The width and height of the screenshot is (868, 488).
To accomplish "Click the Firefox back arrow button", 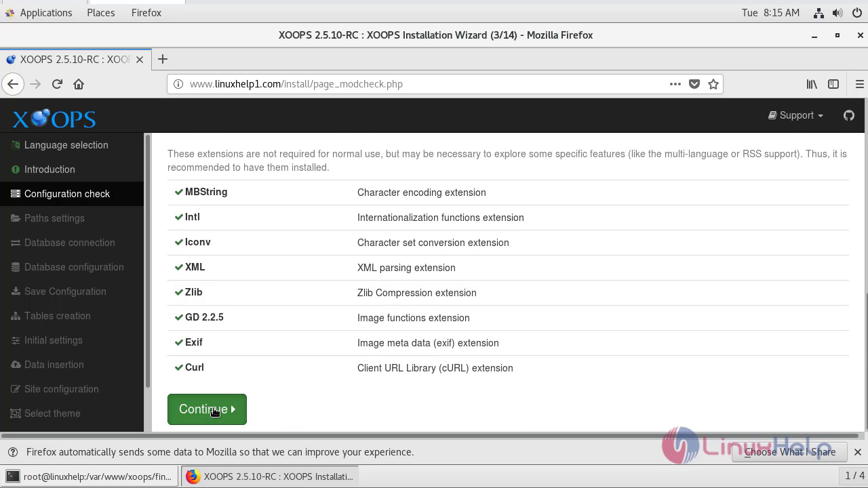I will [13, 84].
